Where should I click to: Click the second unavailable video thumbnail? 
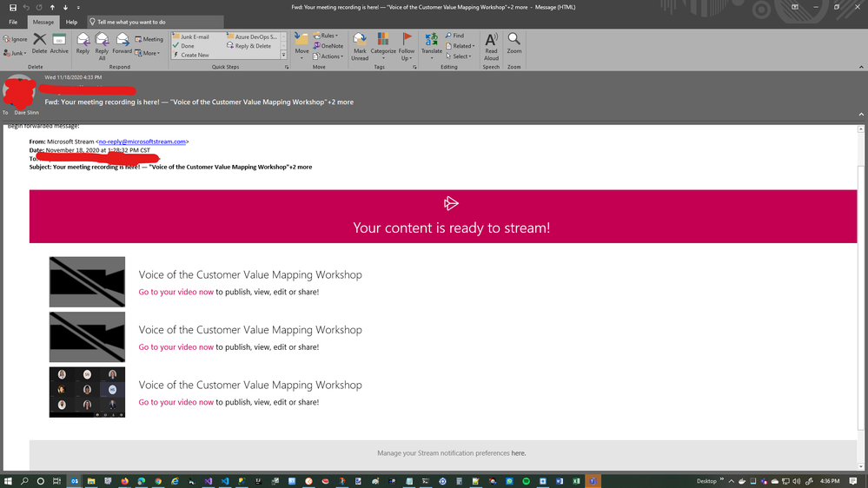tap(87, 337)
